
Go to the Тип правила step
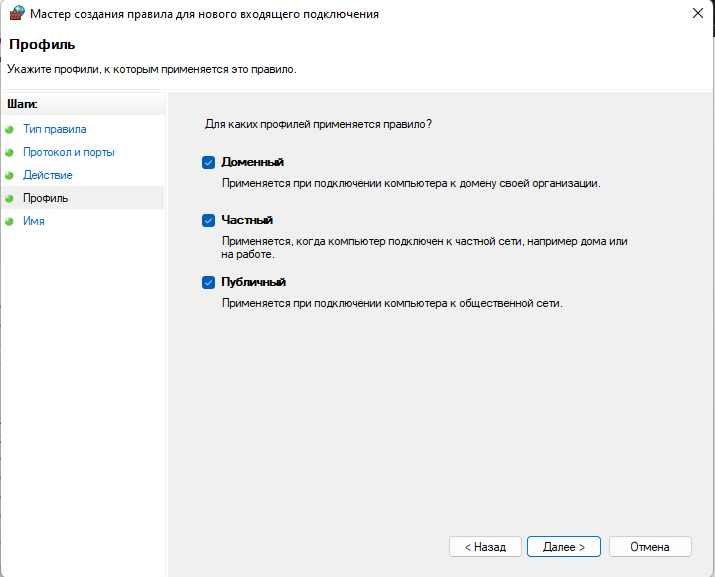(55, 129)
